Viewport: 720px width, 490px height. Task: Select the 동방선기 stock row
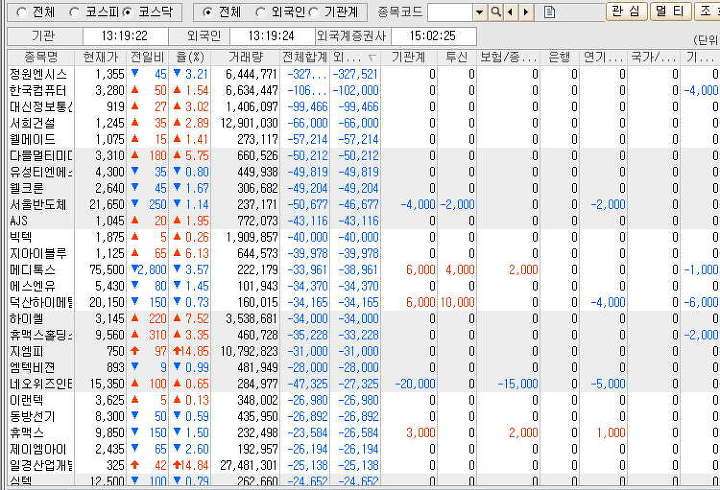click(364, 417)
